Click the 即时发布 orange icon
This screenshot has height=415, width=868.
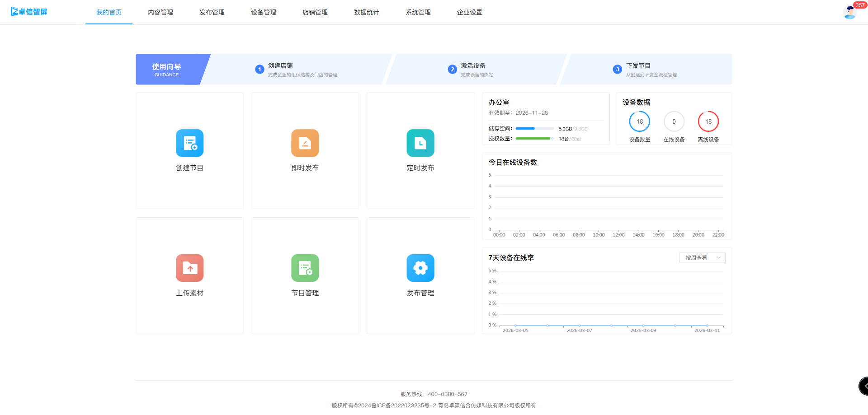pyautogui.click(x=305, y=143)
